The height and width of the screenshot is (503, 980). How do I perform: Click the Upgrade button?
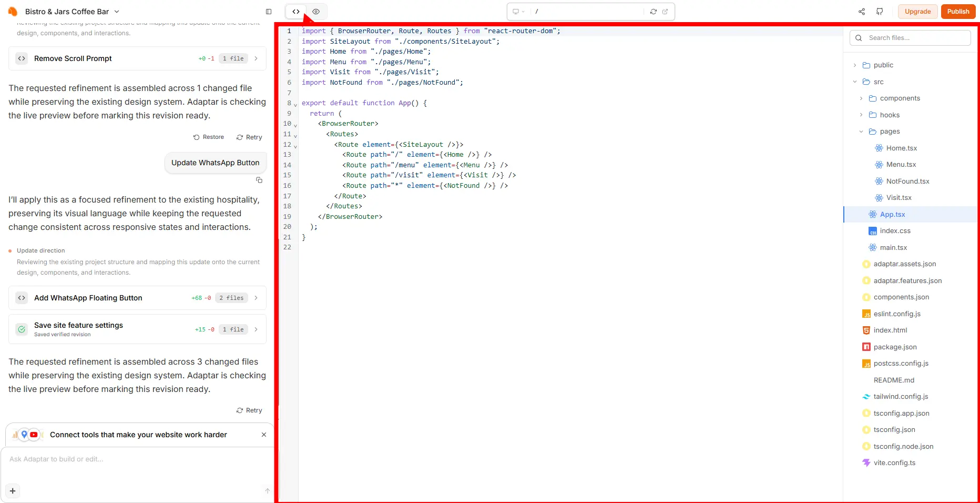pos(917,12)
